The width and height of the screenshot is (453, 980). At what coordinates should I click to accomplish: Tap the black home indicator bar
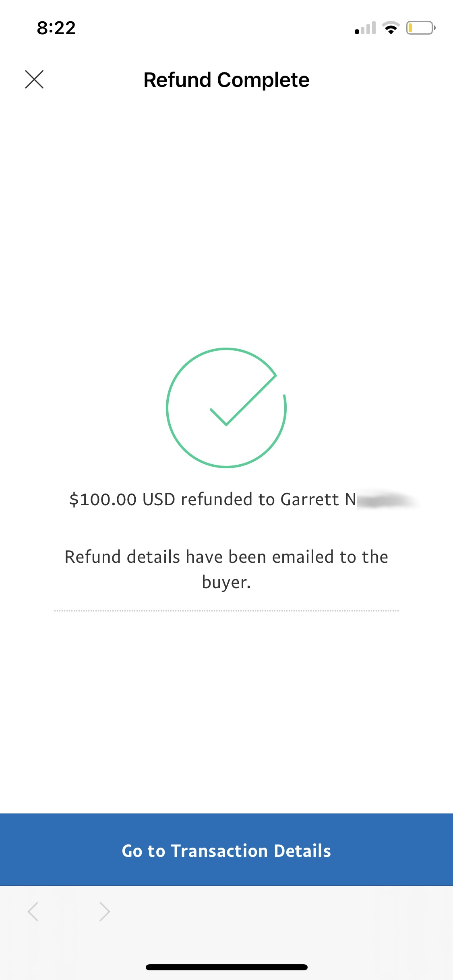pos(226,967)
